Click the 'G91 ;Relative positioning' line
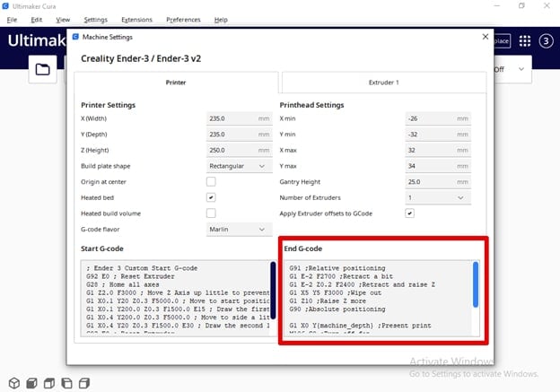This screenshot has width=560, height=392. (337, 268)
